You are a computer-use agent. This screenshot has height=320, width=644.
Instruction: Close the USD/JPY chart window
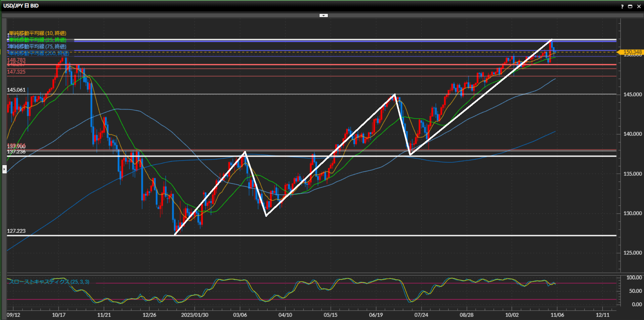(x=639, y=6)
